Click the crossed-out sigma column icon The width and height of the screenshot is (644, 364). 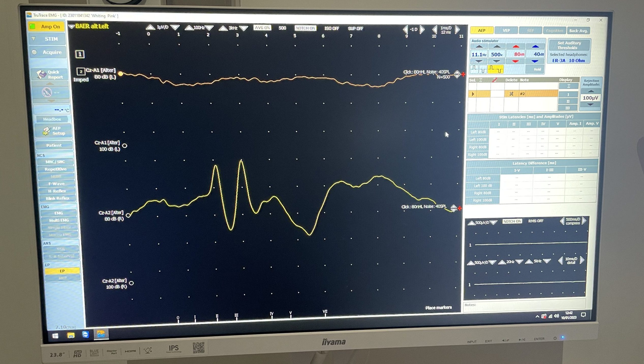(x=495, y=80)
